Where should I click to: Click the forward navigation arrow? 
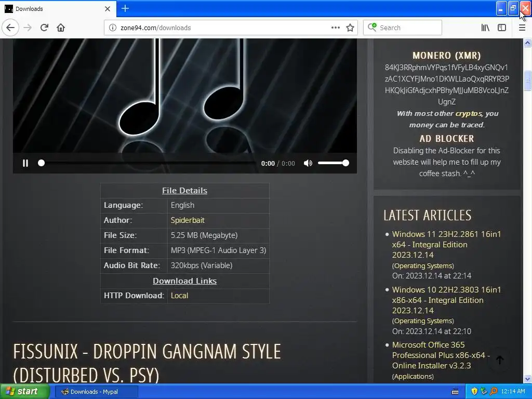[x=28, y=28]
